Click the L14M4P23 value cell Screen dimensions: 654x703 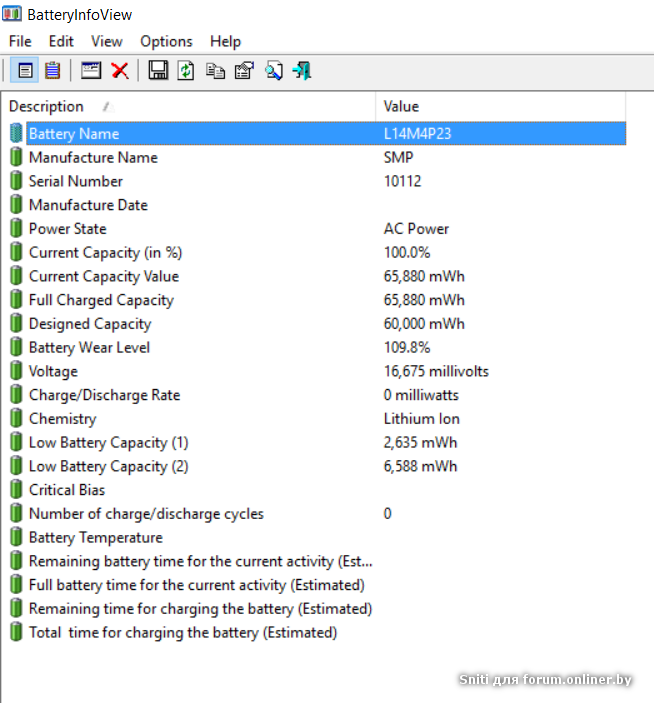(417, 134)
